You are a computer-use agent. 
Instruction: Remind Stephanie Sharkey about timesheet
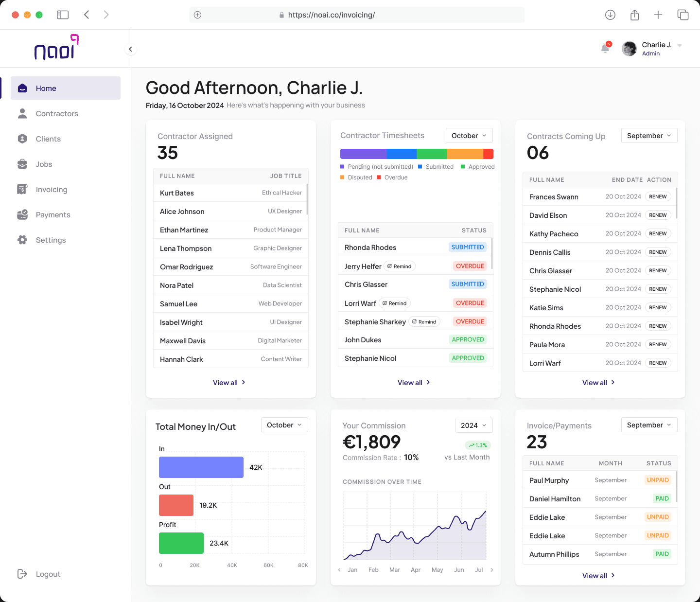424,321
